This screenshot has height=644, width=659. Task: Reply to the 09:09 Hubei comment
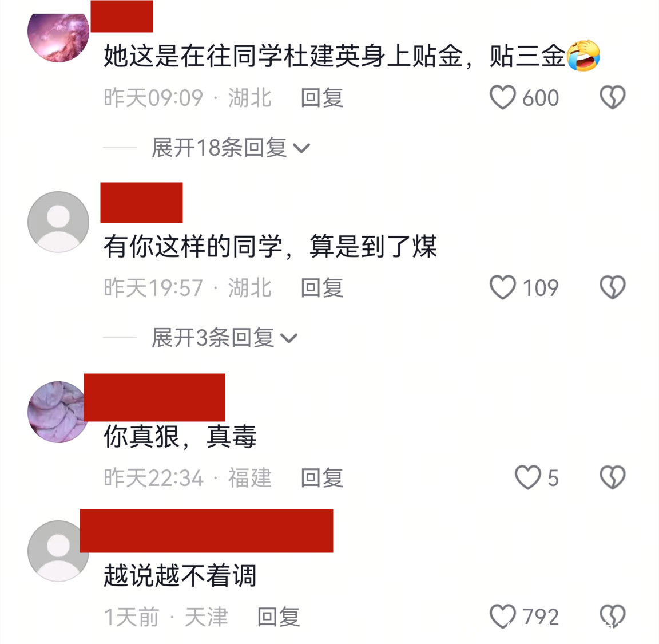[x=322, y=97]
